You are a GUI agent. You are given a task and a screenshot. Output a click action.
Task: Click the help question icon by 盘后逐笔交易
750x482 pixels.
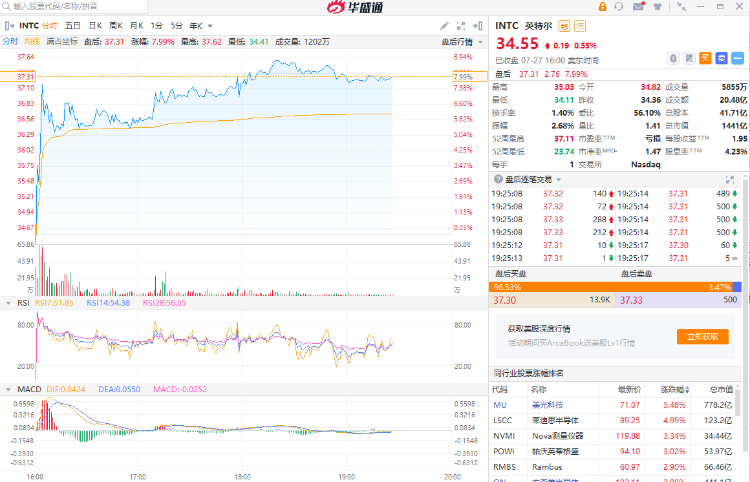pyautogui.click(x=498, y=179)
